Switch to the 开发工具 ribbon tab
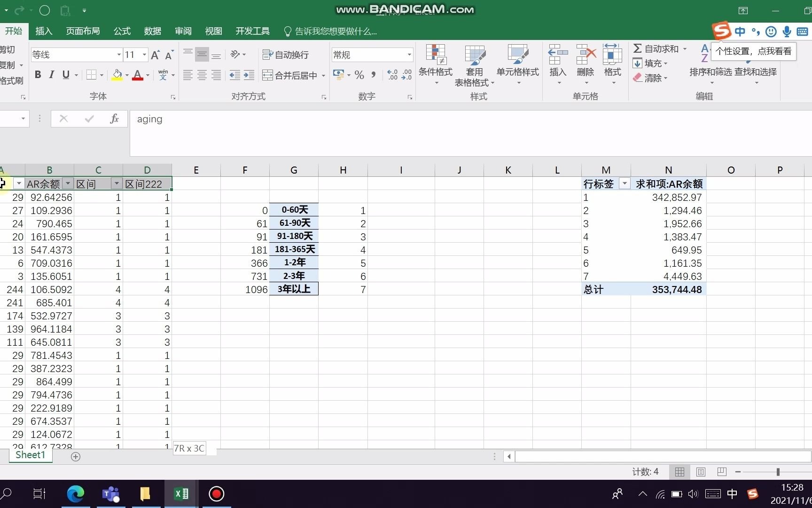Image resolution: width=812 pixels, height=508 pixels. 253,31
